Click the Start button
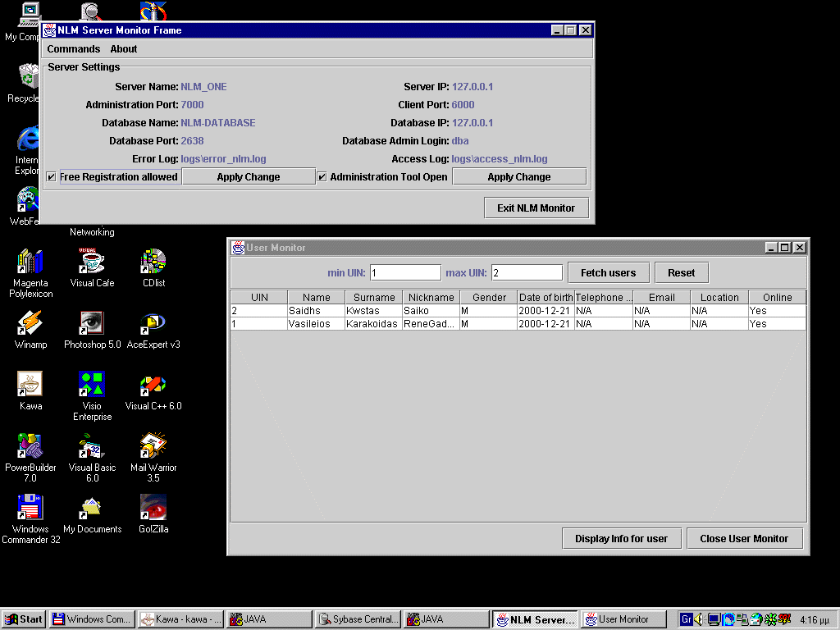This screenshot has width=840, height=630. 23,619
